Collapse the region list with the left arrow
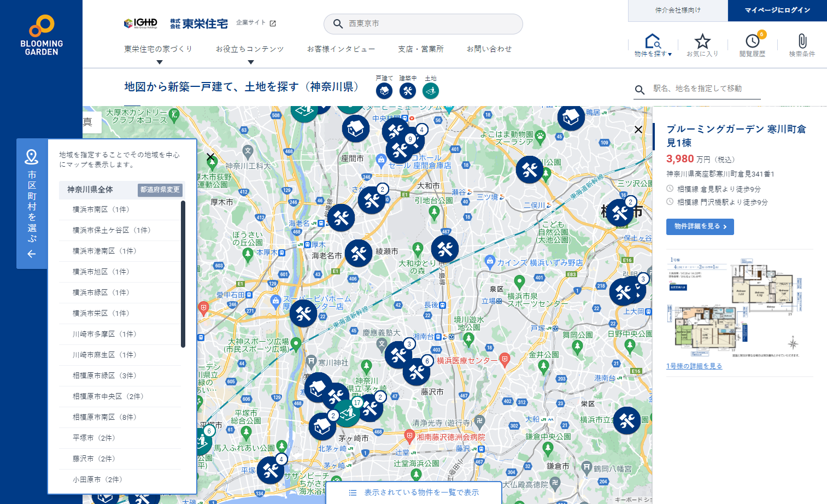 32,254
